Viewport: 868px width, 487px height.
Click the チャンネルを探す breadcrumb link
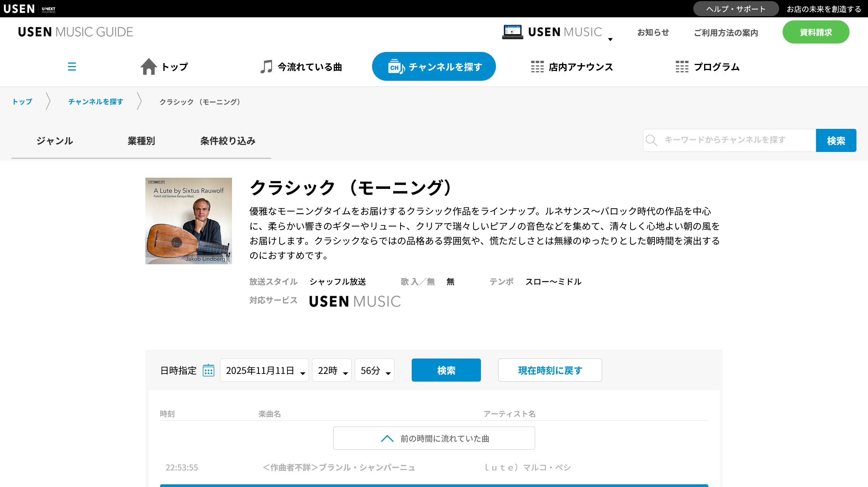pos(96,102)
